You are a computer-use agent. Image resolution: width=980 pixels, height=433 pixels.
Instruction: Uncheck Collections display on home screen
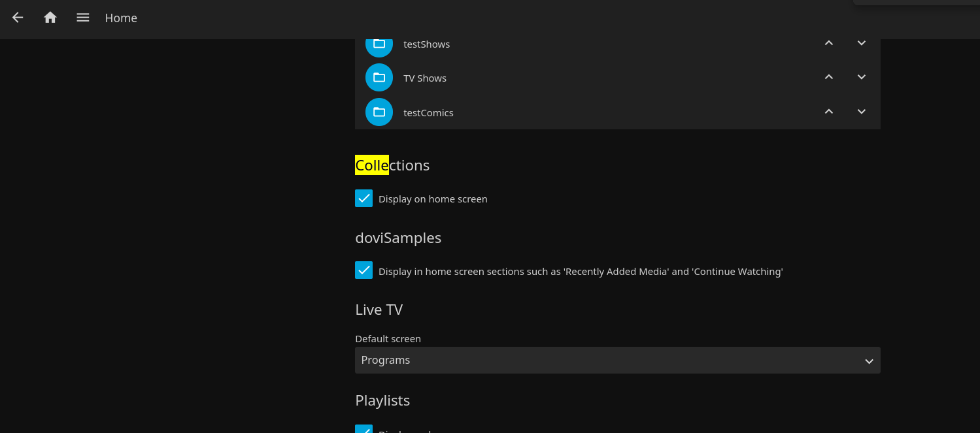(364, 199)
